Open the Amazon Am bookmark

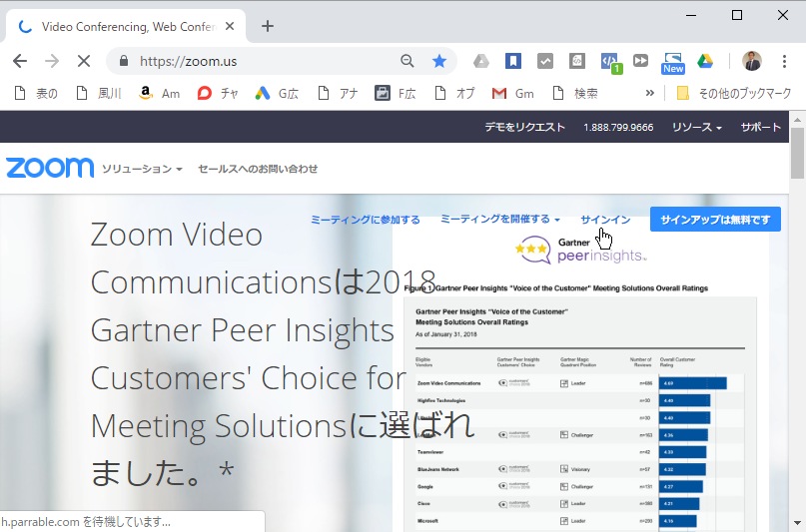tap(160, 94)
